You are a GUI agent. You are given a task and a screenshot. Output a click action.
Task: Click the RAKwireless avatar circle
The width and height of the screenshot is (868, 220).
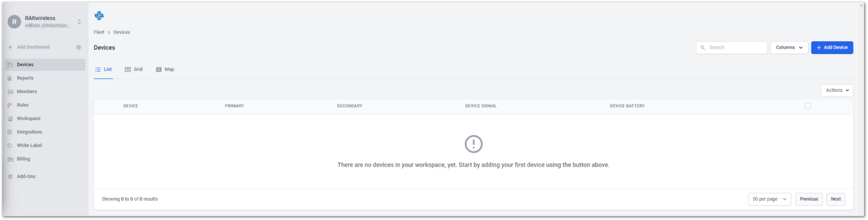pyautogui.click(x=14, y=22)
